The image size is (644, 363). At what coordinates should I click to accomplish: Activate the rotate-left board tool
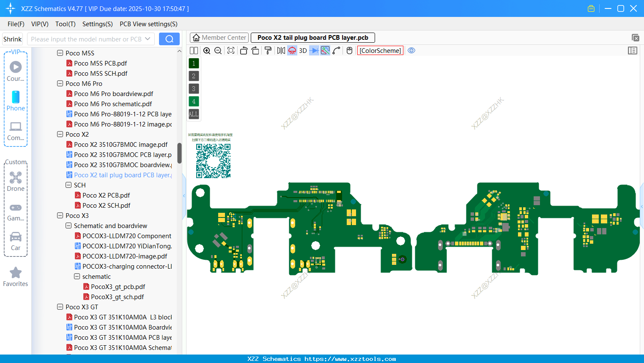pos(244,50)
